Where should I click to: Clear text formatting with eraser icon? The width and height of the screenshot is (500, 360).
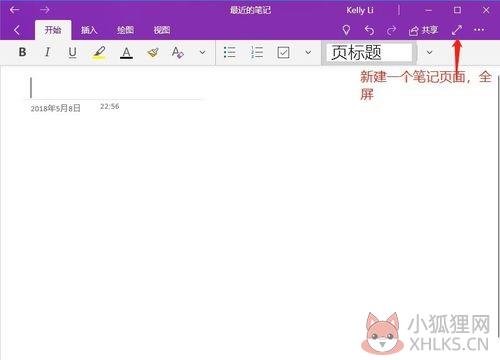point(178,52)
